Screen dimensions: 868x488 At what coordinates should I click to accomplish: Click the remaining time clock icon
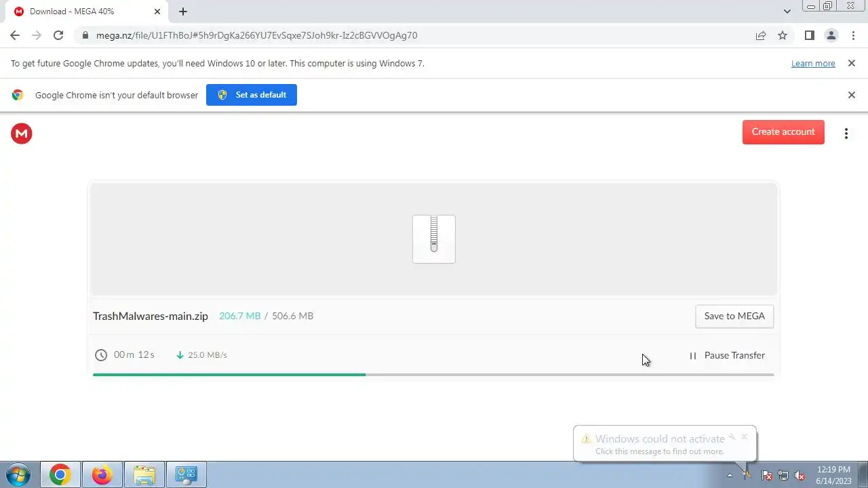(x=101, y=355)
